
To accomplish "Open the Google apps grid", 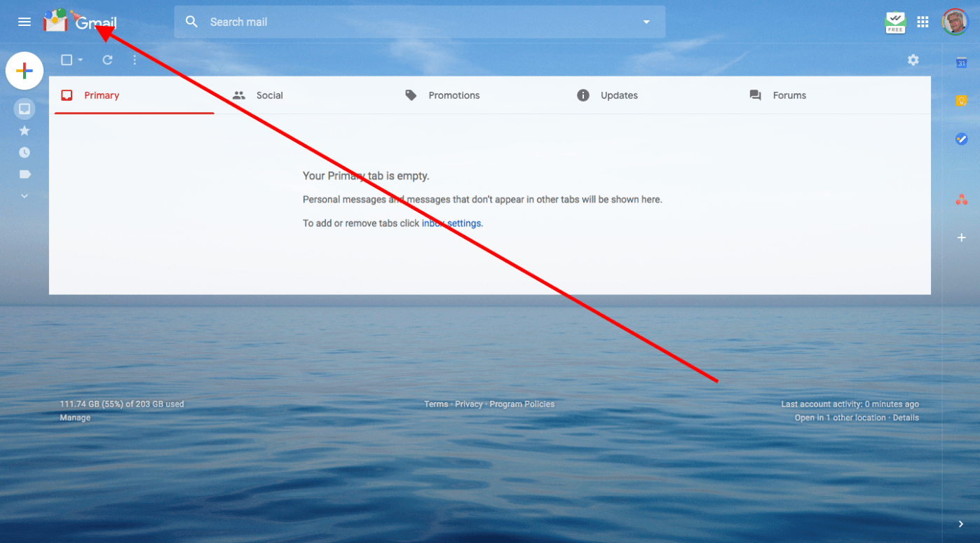I will 923,22.
